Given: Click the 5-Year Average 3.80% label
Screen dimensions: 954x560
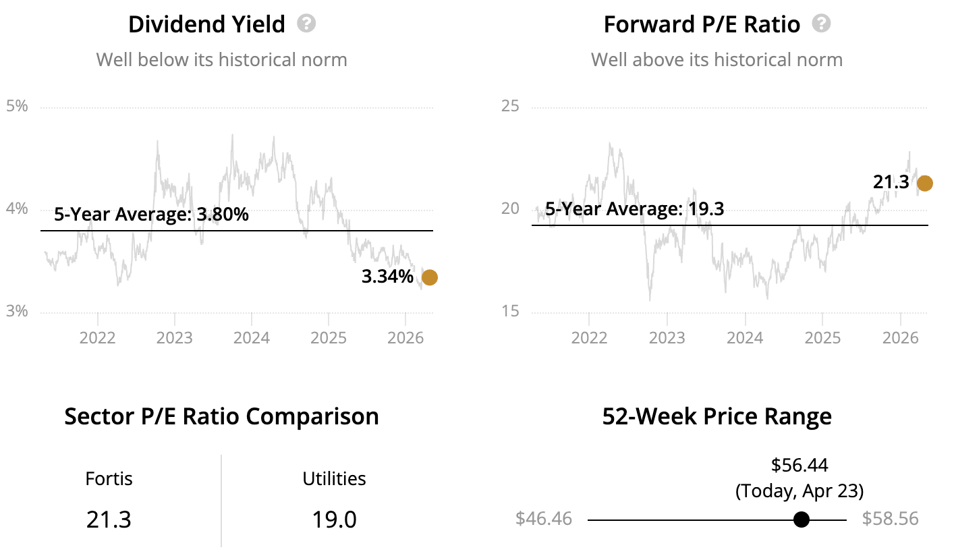Looking at the screenshot, I should [151, 215].
